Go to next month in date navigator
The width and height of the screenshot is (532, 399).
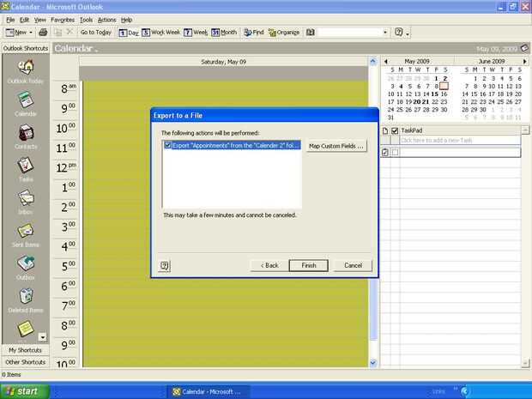pyautogui.click(x=525, y=62)
